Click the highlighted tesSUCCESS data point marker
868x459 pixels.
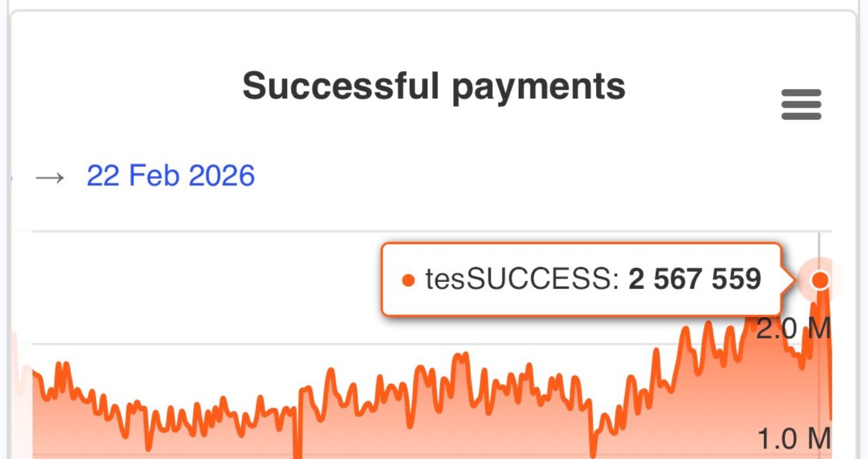click(x=820, y=280)
